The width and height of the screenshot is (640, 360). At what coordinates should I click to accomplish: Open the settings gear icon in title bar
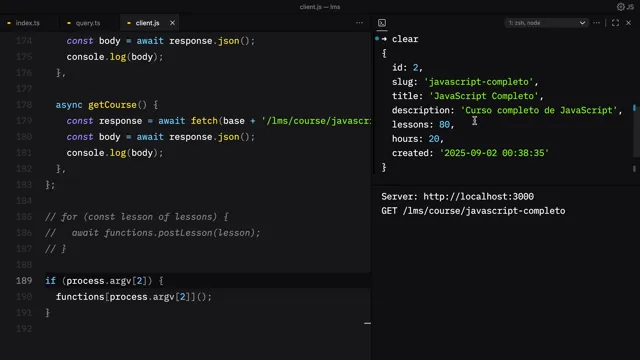[x=620, y=7]
